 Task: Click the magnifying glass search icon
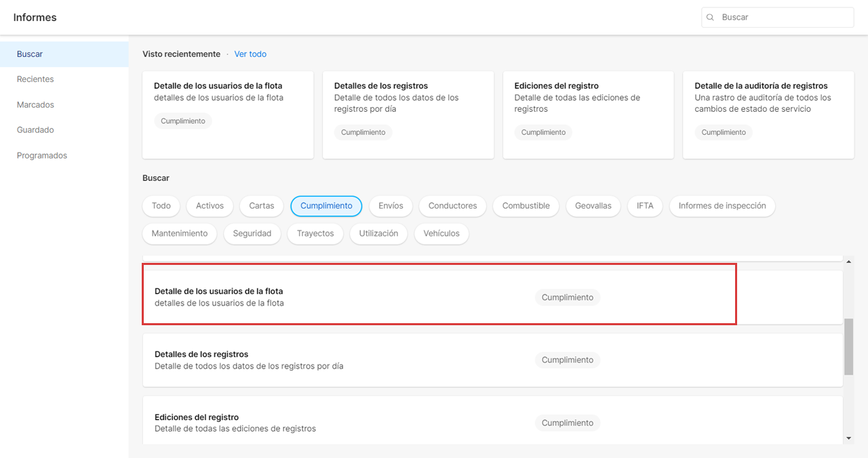710,17
